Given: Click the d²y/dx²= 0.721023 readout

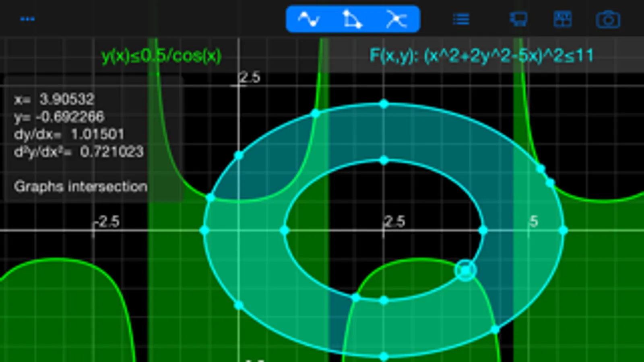Looking at the screenshot, I should pos(79,152).
